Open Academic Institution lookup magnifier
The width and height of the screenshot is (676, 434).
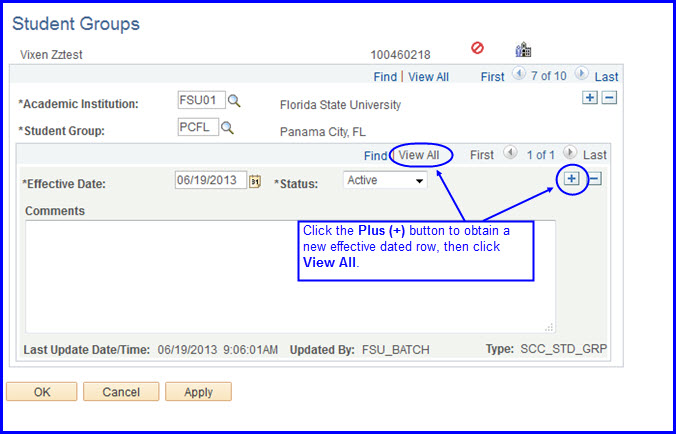234,101
